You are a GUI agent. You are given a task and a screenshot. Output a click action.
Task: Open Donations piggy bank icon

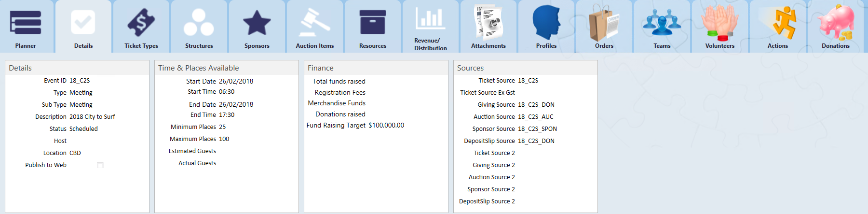835,23
